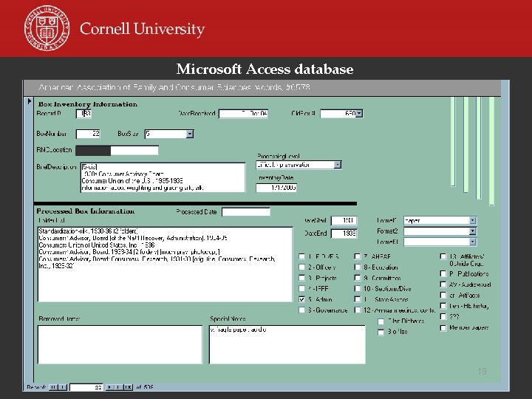The image size is (532, 399).
Task: Tick the AV - Audiovisual checkbox
Action: (443, 284)
